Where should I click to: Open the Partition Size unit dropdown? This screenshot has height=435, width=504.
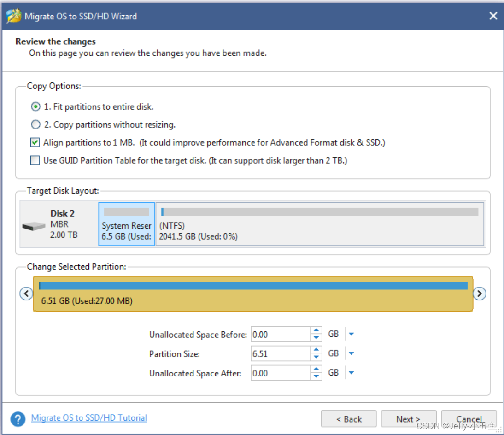351,353
